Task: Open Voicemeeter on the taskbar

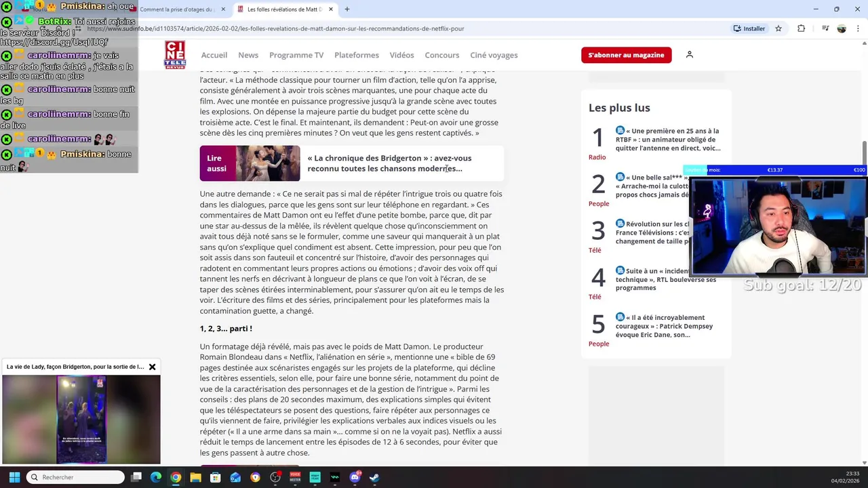Action: pyautogui.click(x=295, y=477)
